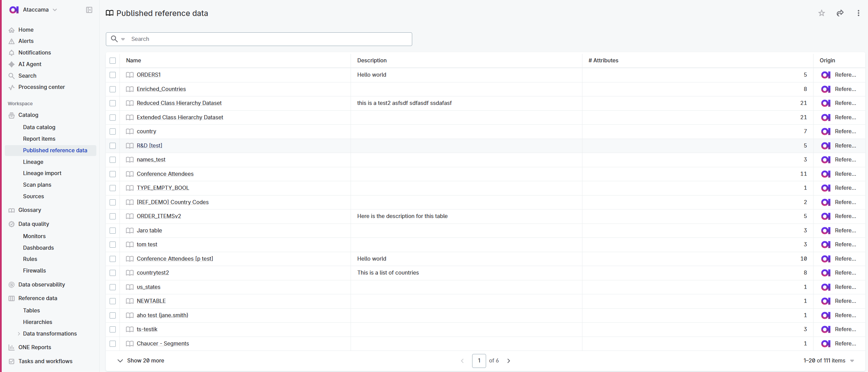Select the AI Agent sidebar item

[30, 64]
